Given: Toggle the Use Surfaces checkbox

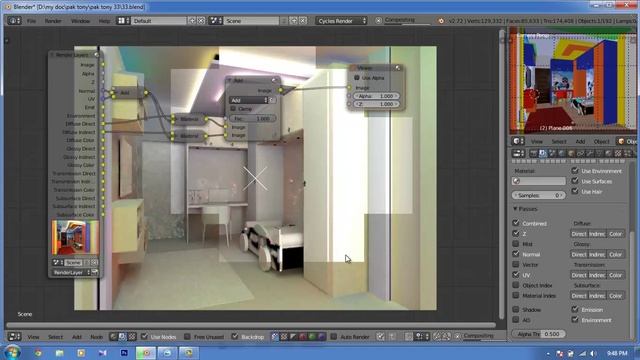Looking at the screenshot, I should (575, 181).
